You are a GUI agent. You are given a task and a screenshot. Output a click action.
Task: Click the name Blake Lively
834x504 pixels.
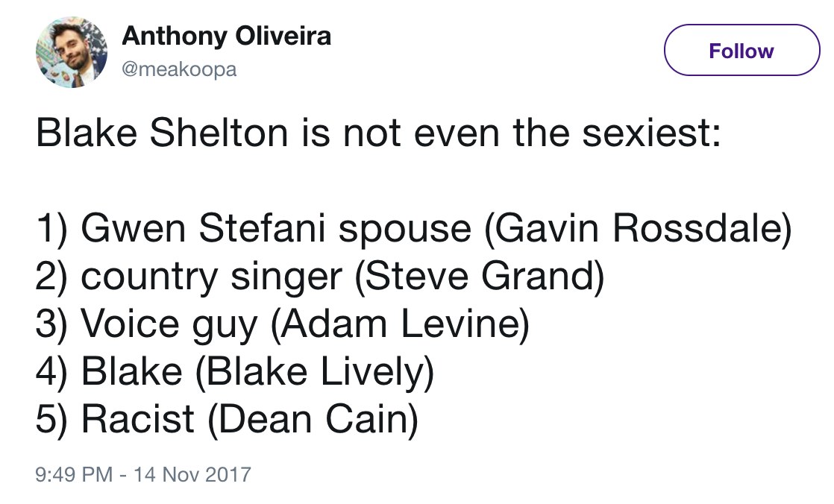pyautogui.click(x=316, y=371)
